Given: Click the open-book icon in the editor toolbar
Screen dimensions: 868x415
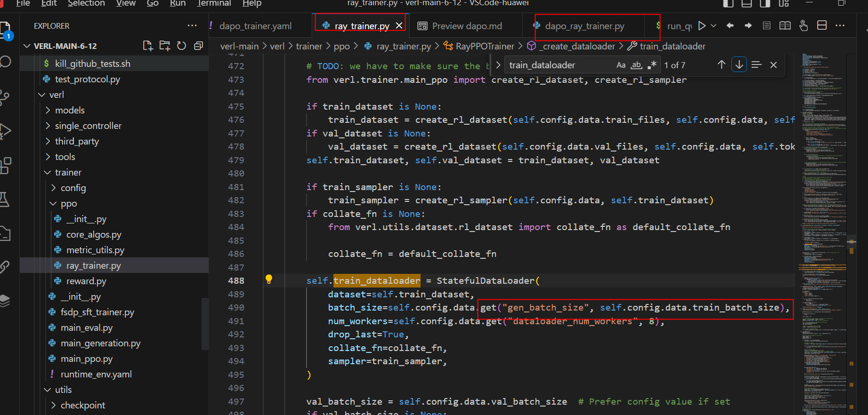Looking at the screenshot, I should [785, 25].
